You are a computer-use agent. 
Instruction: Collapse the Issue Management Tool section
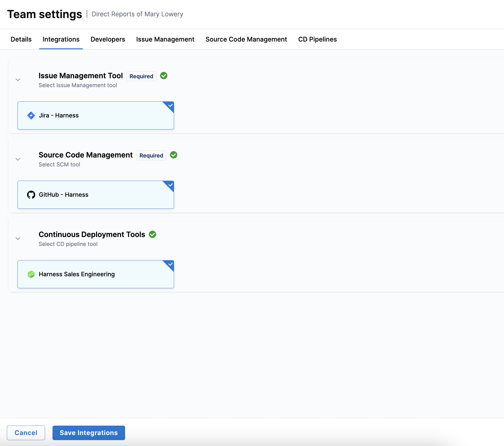(18, 80)
